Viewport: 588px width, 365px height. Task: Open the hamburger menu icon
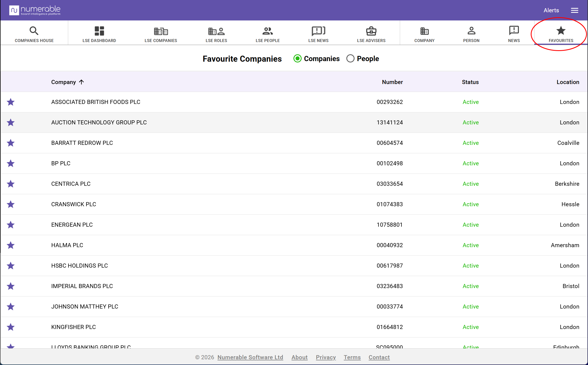(x=575, y=10)
